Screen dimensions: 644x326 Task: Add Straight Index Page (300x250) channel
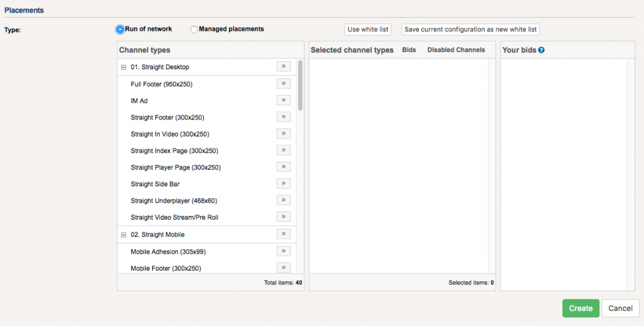coord(283,150)
